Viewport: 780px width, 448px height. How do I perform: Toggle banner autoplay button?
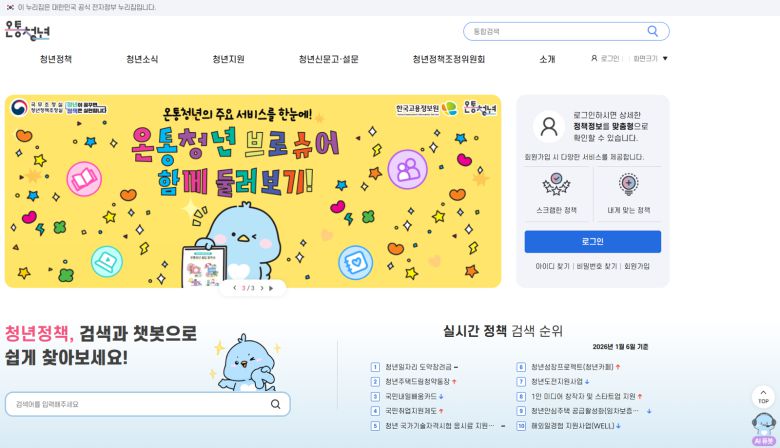(x=271, y=288)
